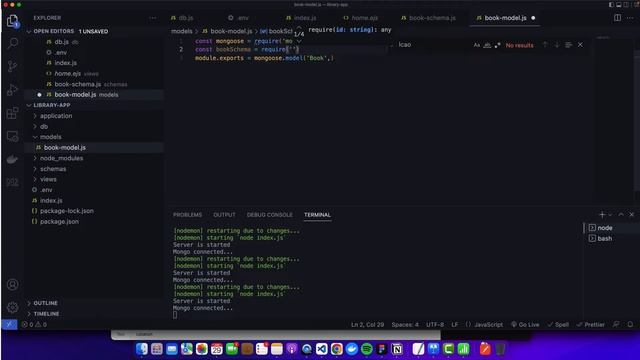
Task: Toggle Find in Selection
Action: (x=569, y=45)
